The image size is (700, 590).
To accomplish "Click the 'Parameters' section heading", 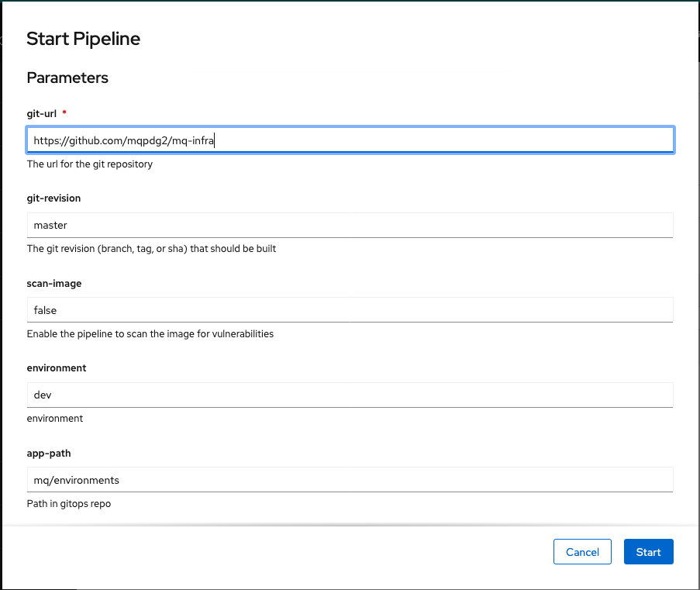I will point(67,78).
